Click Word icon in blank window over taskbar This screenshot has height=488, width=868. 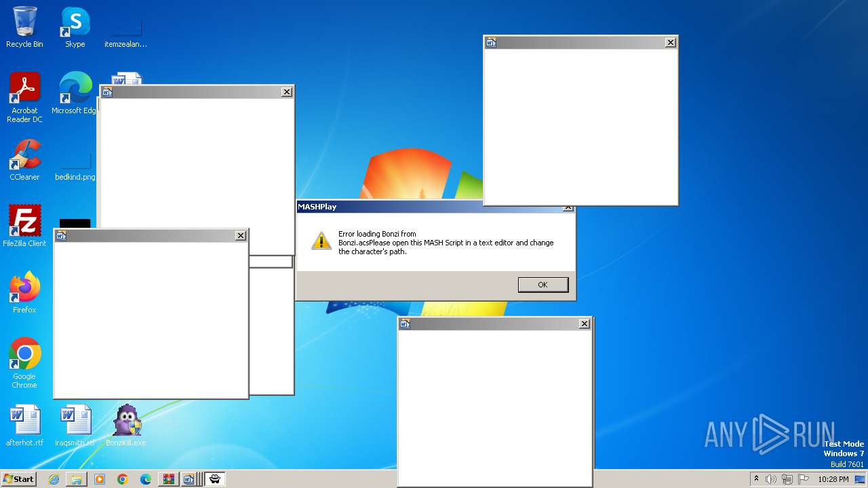(405, 324)
